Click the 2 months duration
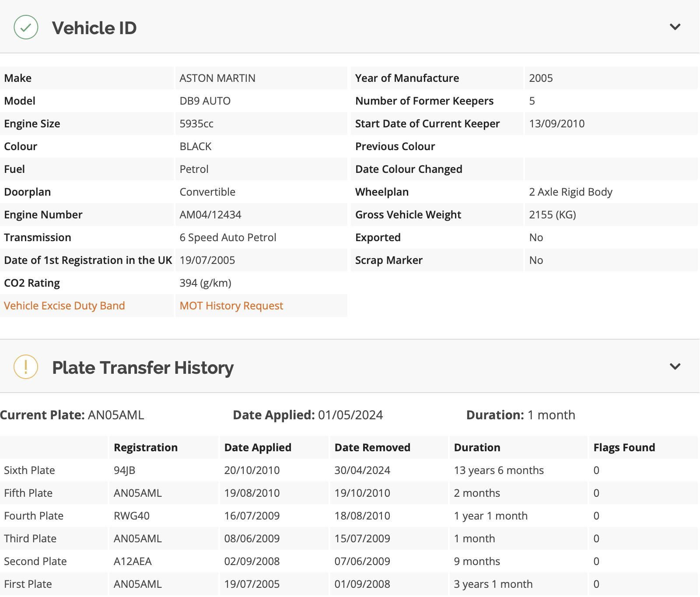700x597 pixels. [477, 493]
